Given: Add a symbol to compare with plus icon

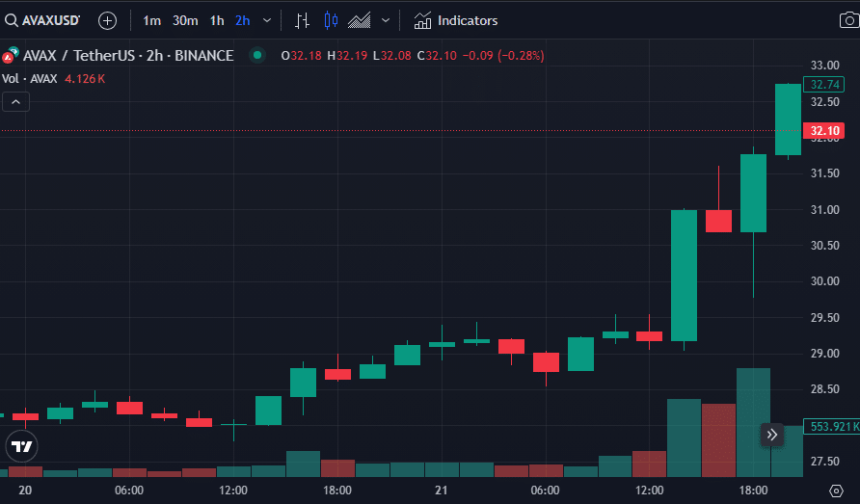Looking at the screenshot, I should [107, 20].
